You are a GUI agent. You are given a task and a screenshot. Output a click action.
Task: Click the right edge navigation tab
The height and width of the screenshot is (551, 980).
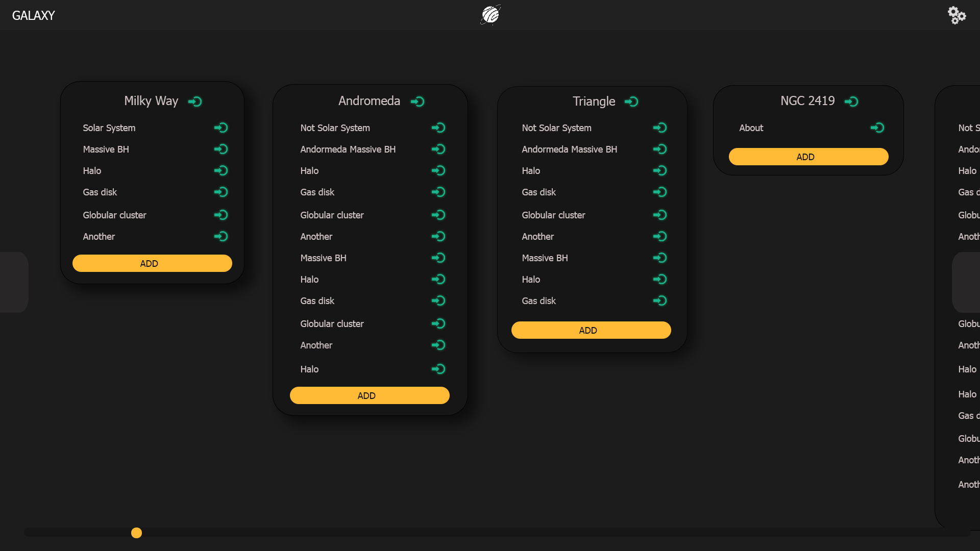point(966,282)
